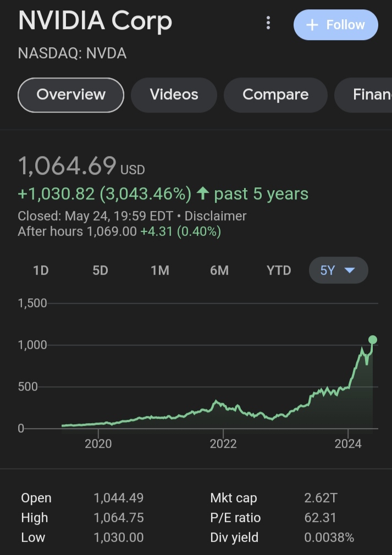Click the green up arrow icon
The image size is (392, 555).
point(203,193)
